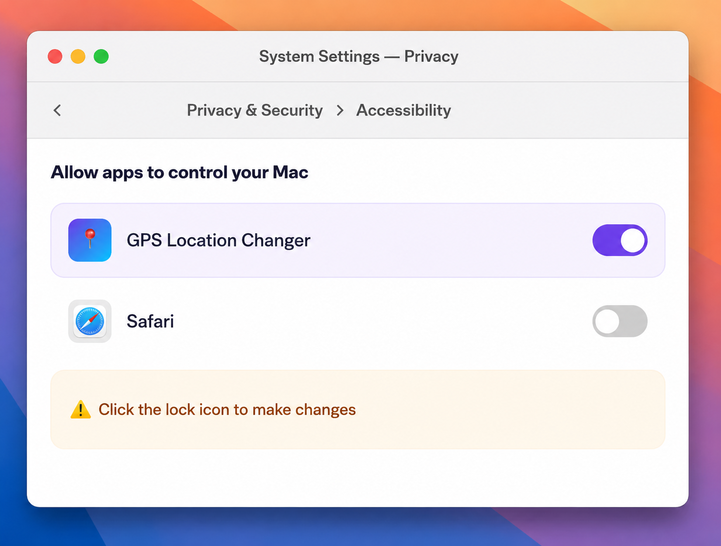Click the Safari app name label
721x546 pixels.
point(150,321)
